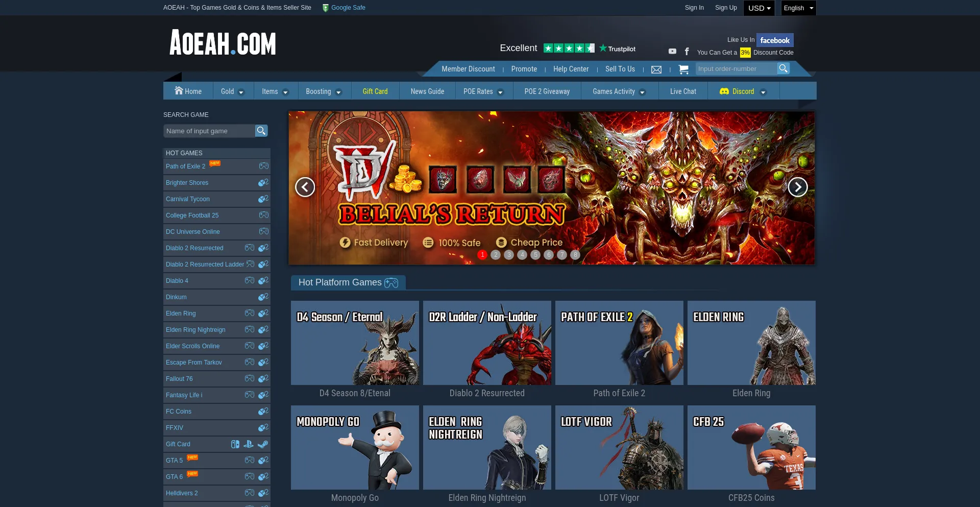Click the Sign In link
Viewport: 980px width, 507px height.
coord(694,8)
